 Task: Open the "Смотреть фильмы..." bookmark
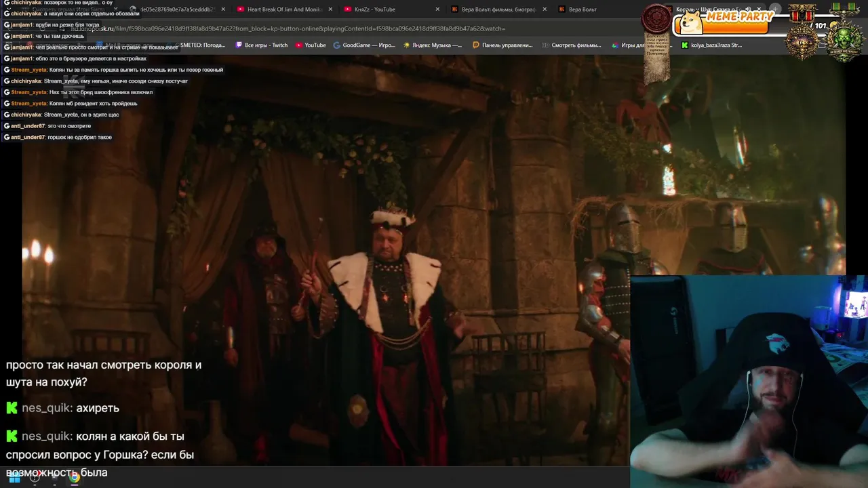click(x=571, y=45)
